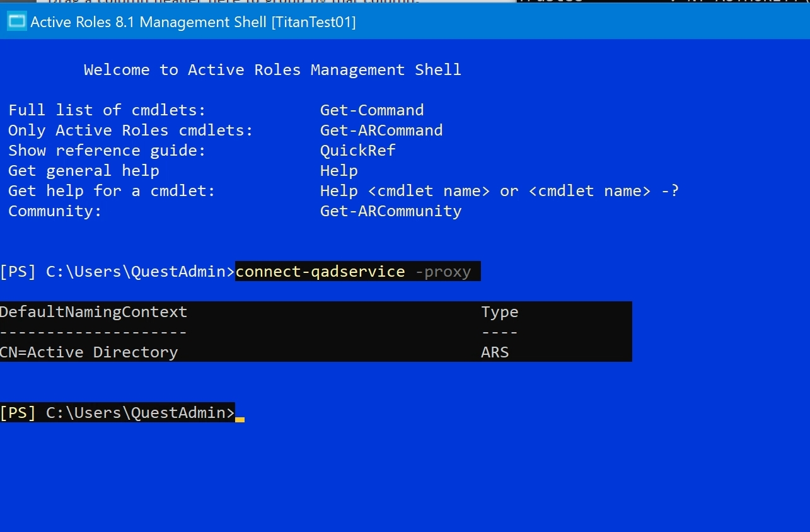The height and width of the screenshot is (532, 810).
Task: Click the CN=Active Directory value
Action: tap(89, 352)
